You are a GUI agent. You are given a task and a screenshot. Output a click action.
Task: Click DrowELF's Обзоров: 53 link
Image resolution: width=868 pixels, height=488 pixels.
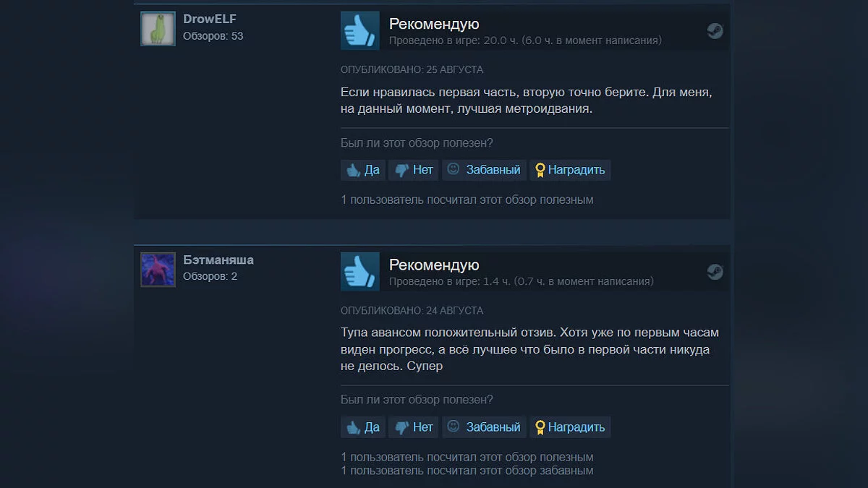[x=213, y=36]
